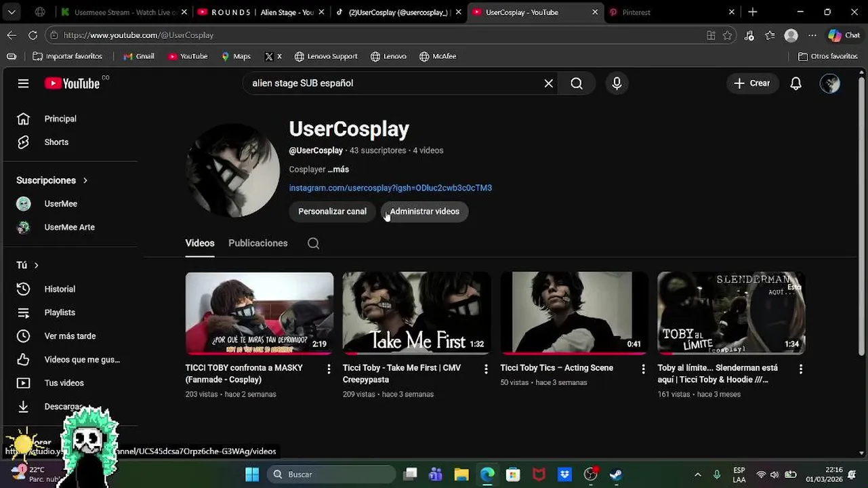
Task: Play Ticci Toby Tics Acting Scene thumbnail
Action: [x=574, y=313]
